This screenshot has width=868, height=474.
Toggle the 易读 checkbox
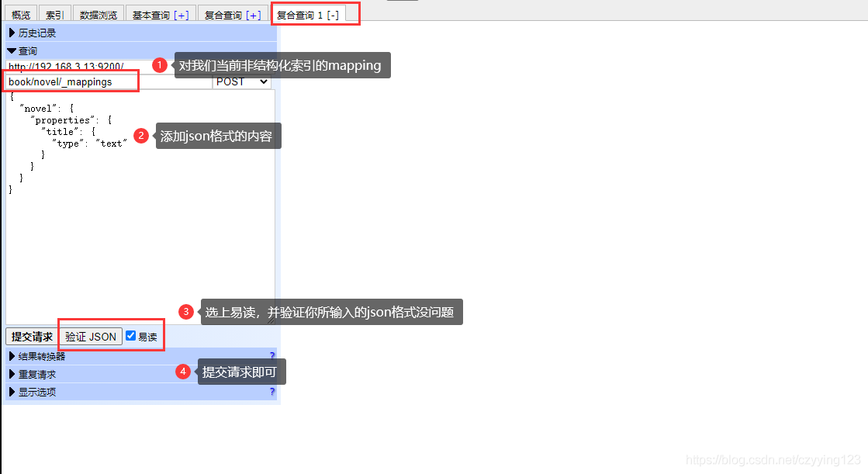coord(130,336)
